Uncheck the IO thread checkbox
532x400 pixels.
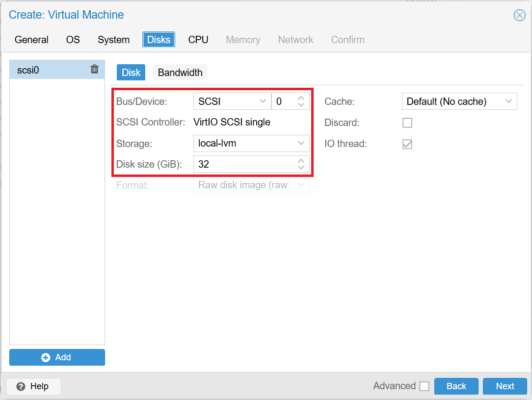[x=407, y=144]
